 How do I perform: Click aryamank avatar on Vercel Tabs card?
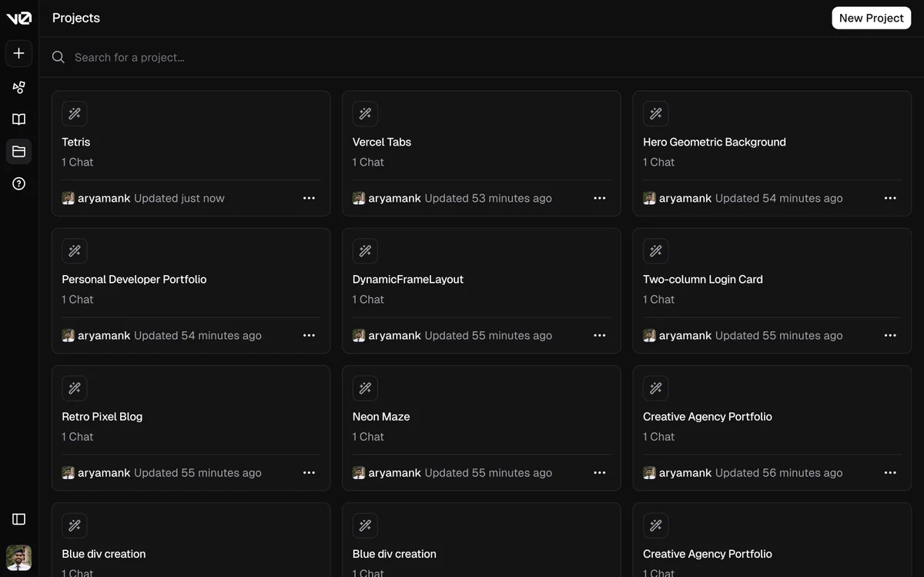[359, 198]
